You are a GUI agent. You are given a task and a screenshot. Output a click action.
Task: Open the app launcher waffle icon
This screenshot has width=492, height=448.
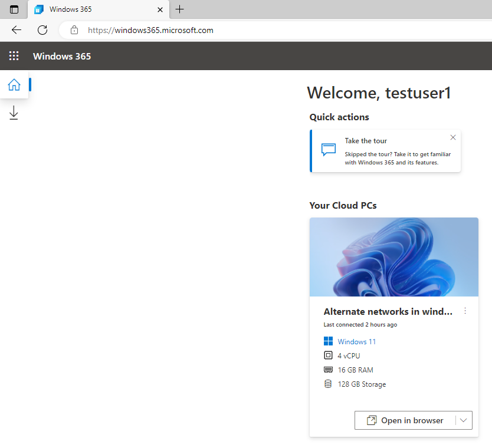click(x=14, y=56)
